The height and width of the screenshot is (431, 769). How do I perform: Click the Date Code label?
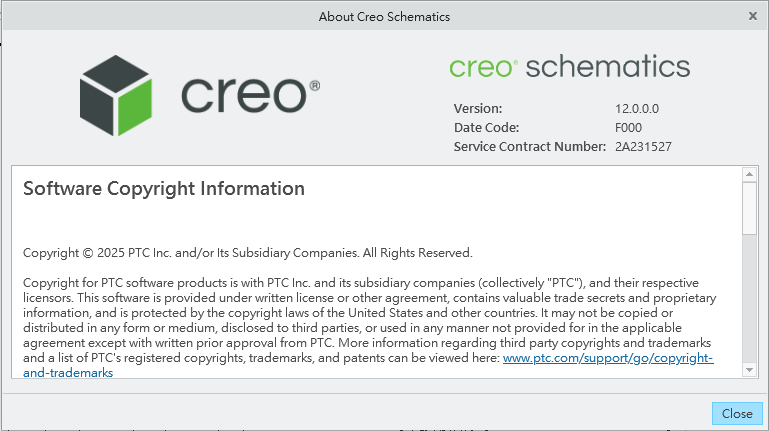486,127
